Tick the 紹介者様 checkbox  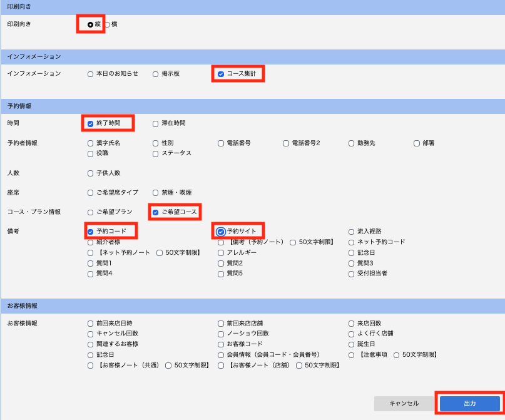tap(90, 242)
